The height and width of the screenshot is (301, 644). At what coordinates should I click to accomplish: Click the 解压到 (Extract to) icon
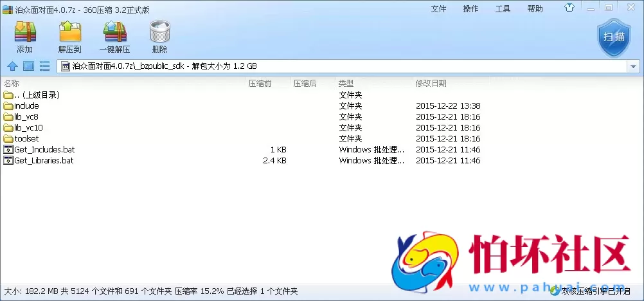pyautogui.click(x=70, y=32)
